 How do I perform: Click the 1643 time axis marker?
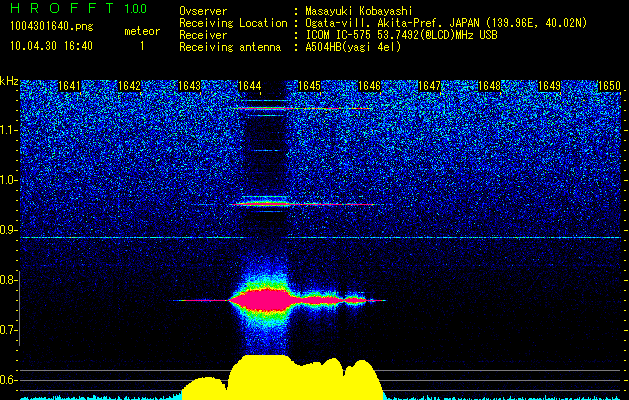click(x=189, y=86)
